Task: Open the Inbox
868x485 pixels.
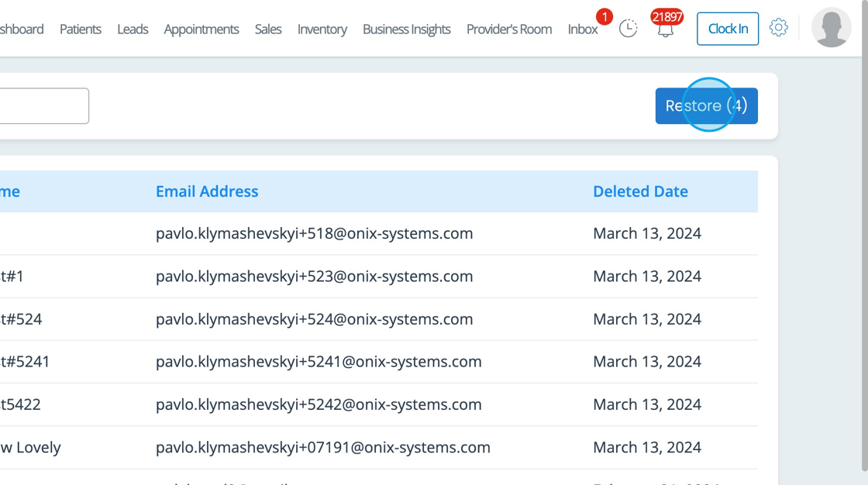Action: 582,29
